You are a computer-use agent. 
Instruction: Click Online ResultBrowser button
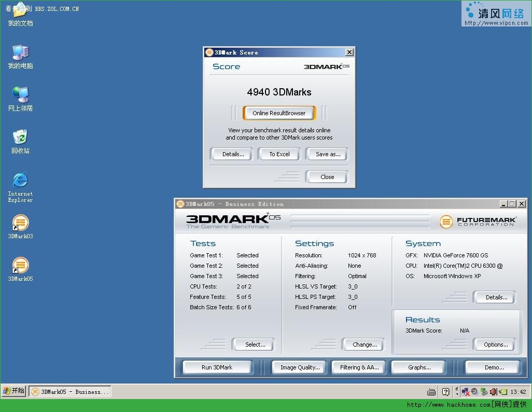click(x=279, y=113)
